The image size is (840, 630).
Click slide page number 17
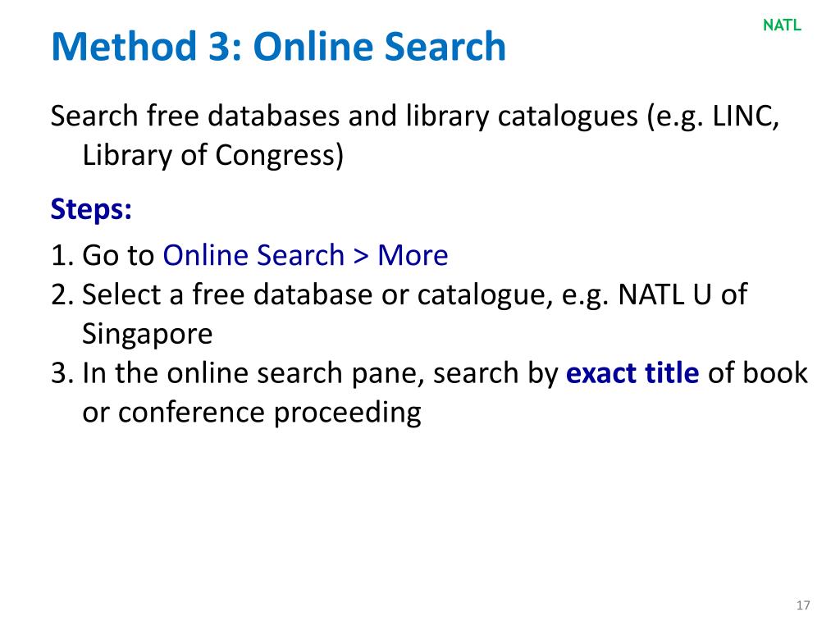pos(803,605)
